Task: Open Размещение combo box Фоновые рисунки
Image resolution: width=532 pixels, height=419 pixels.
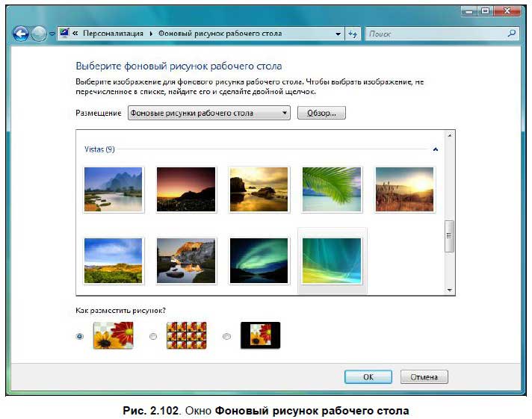Action: tap(209, 113)
